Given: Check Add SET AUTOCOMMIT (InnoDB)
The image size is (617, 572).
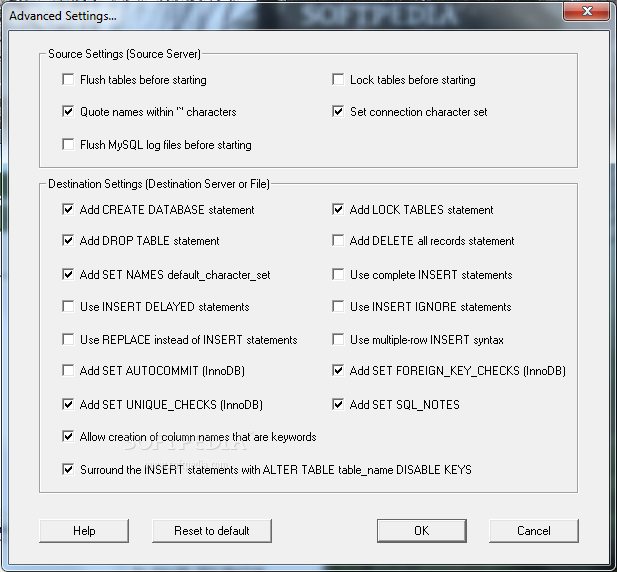Looking at the screenshot, I should (68, 371).
